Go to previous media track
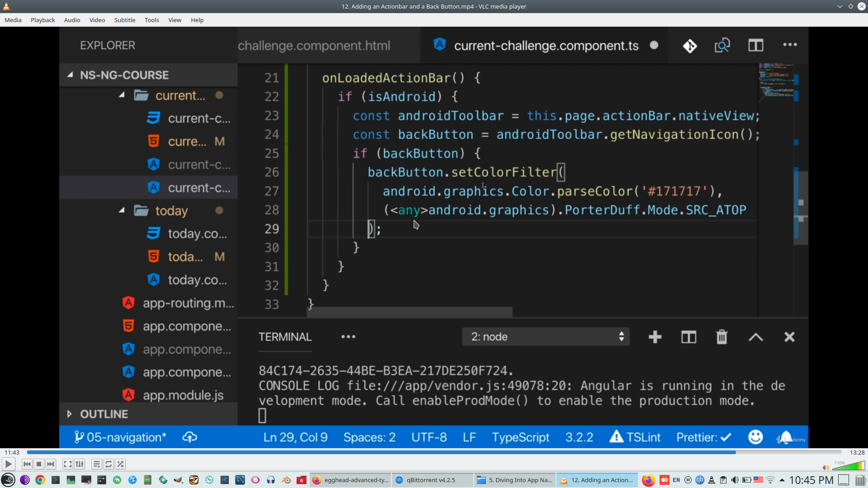Viewport: 868px width, 488px height. (27, 464)
